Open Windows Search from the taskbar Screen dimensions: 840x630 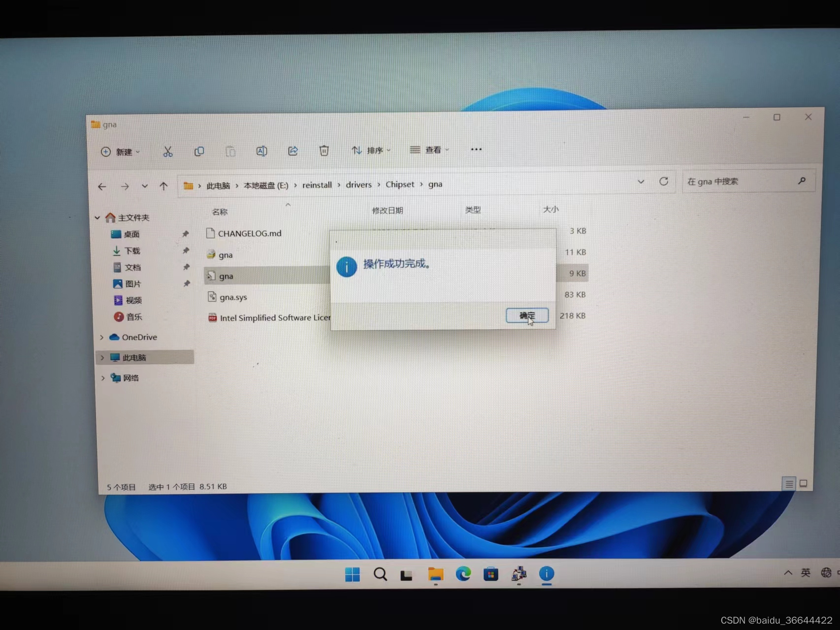pos(380,574)
